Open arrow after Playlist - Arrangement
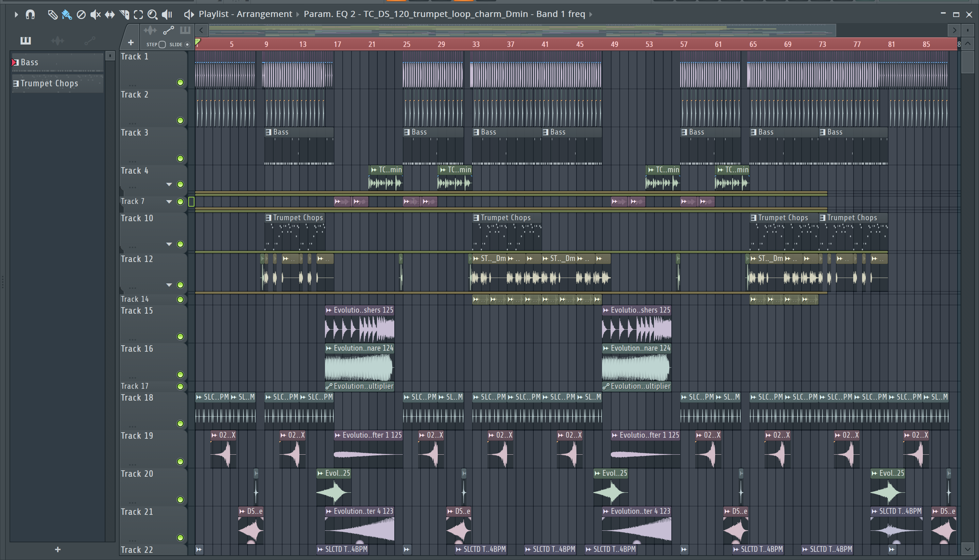Image resolution: width=979 pixels, height=560 pixels. [297, 15]
